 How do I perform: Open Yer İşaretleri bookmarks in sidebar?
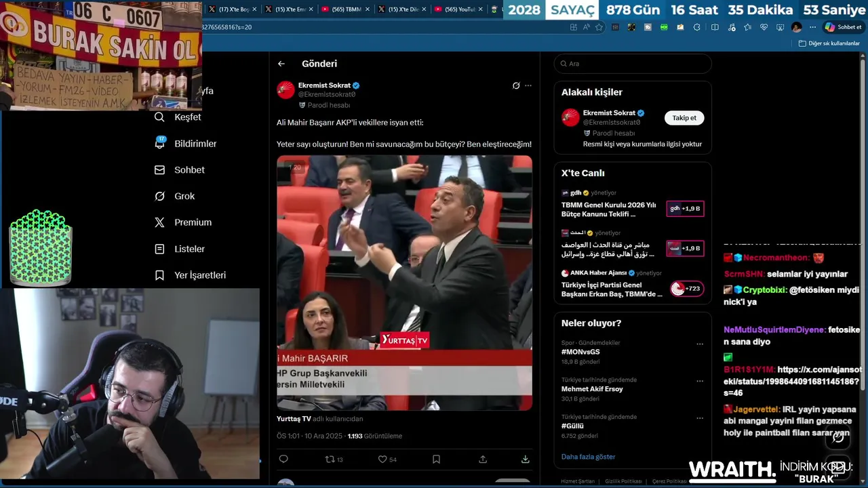click(191, 275)
